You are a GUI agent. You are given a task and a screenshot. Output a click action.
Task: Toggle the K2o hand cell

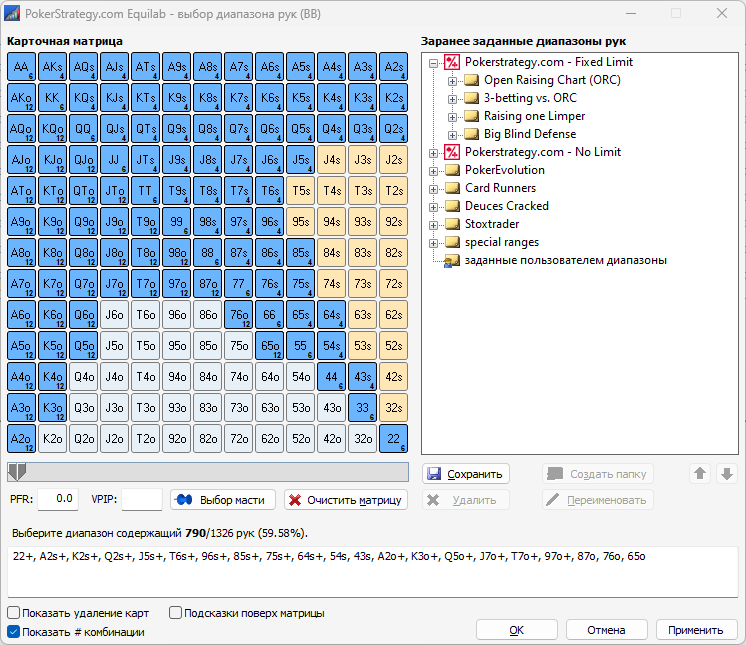[52, 439]
